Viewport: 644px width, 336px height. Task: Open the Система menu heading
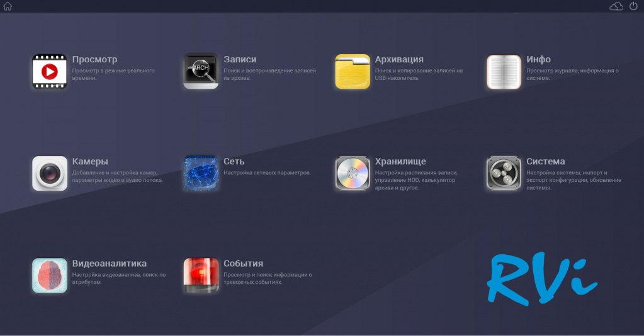point(545,162)
